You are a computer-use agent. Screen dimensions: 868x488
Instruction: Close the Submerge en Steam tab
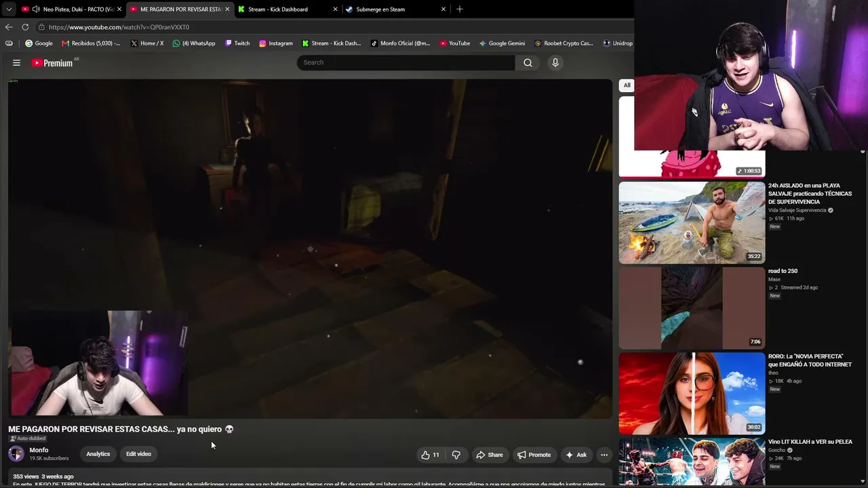click(443, 9)
